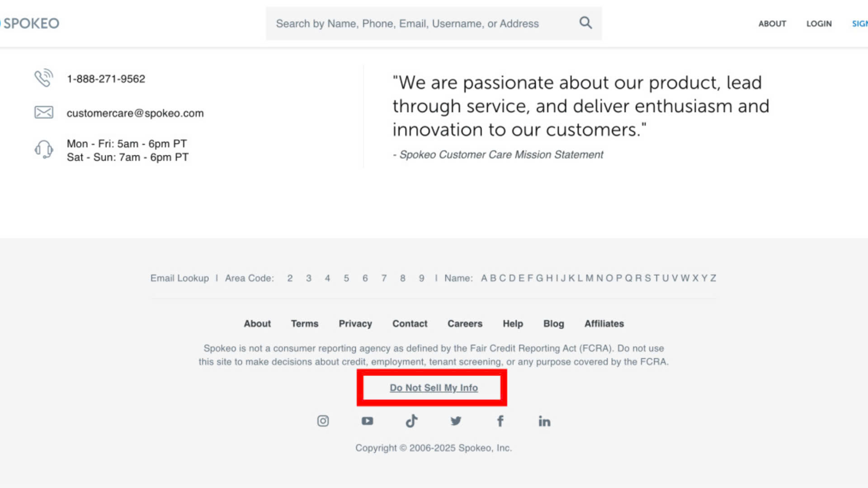868x488 pixels.
Task: Click the Do Not Sell My Info link
Action: (434, 388)
